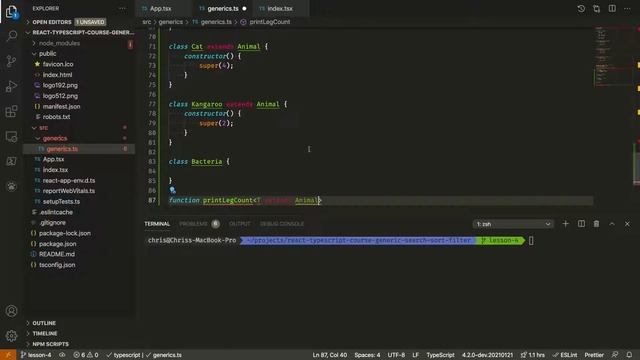Screen dimensions: 640x360
Task: Click the generics folder breadcrumb
Action: (x=171, y=22)
